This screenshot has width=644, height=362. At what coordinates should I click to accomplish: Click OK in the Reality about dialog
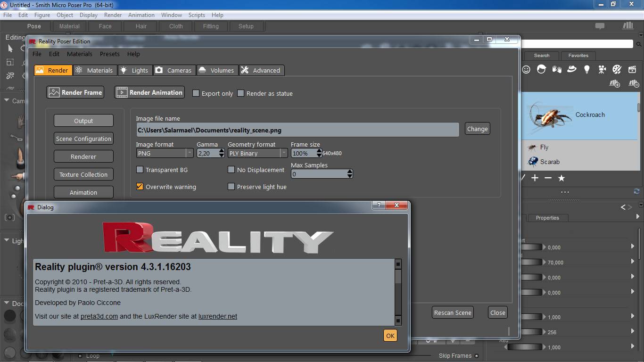(390, 336)
